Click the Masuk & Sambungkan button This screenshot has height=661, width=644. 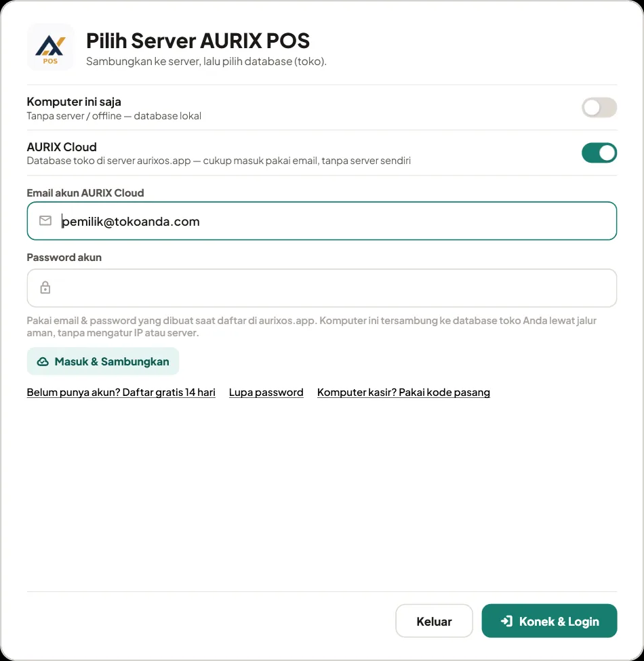[103, 361]
